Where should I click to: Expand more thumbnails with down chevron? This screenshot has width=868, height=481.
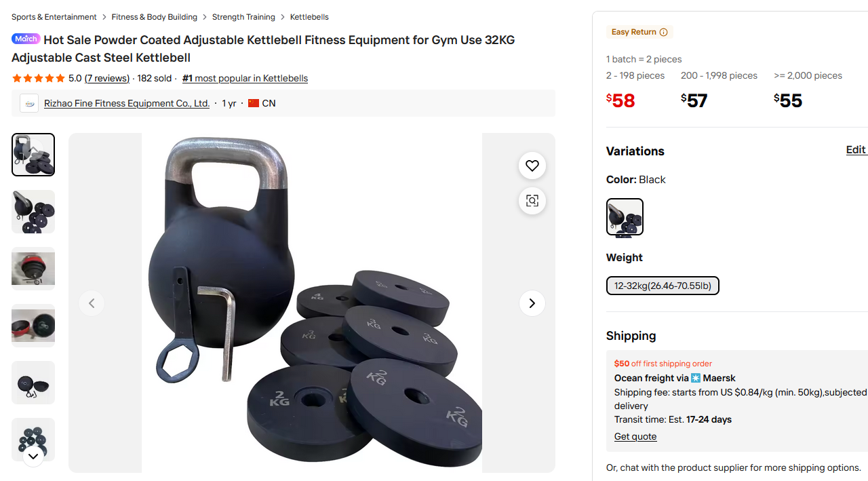click(x=33, y=457)
